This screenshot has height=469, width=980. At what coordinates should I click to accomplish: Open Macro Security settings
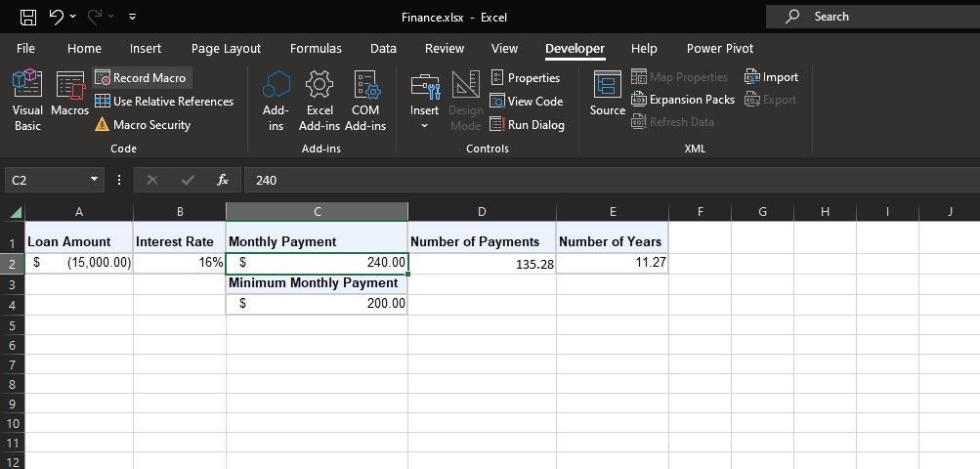click(143, 124)
